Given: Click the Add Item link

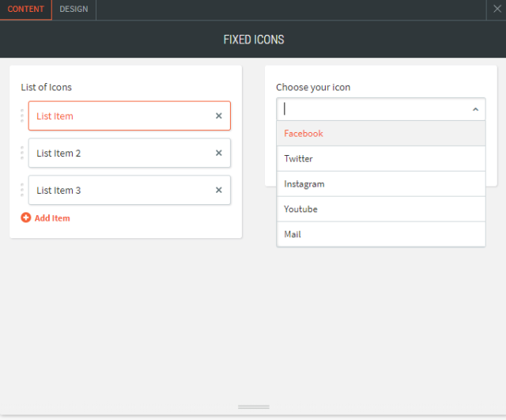Looking at the screenshot, I should 52,218.
